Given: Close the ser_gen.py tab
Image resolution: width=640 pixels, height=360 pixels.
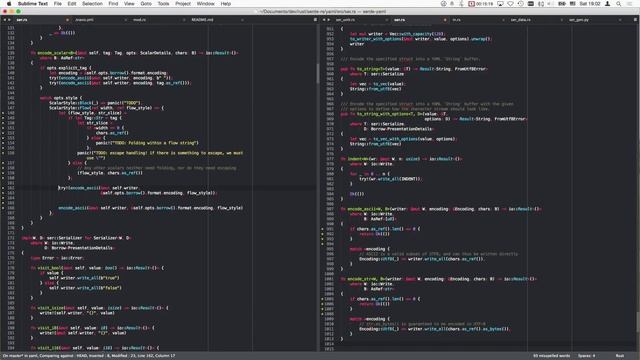Looking at the screenshot, I should (x=620, y=20).
